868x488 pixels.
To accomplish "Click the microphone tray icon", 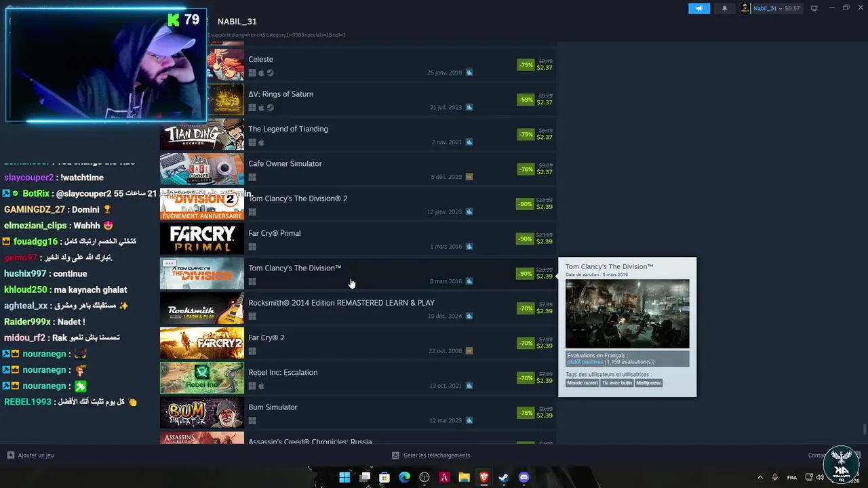I will 775,477.
